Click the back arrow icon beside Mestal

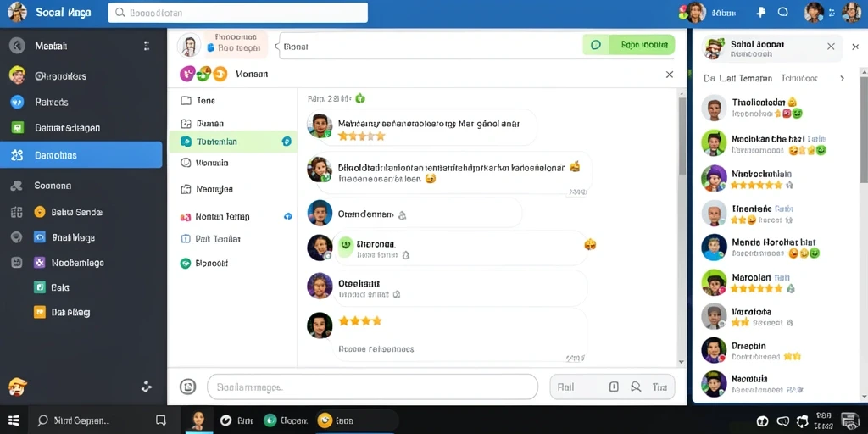pyautogui.click(x=17, y=46)
